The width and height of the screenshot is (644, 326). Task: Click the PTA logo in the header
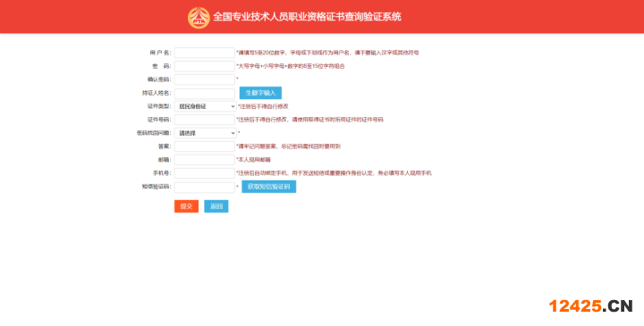tap(199, 18)
